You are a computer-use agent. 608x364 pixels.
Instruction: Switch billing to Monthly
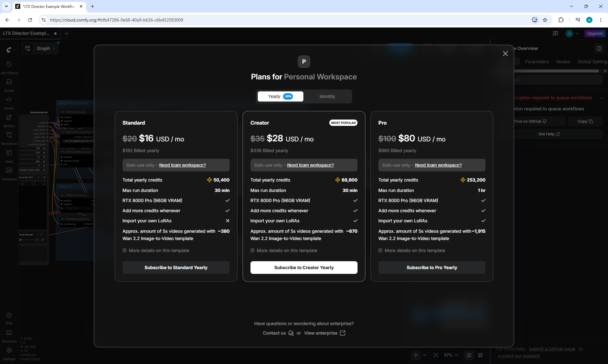tap(327, 96)
